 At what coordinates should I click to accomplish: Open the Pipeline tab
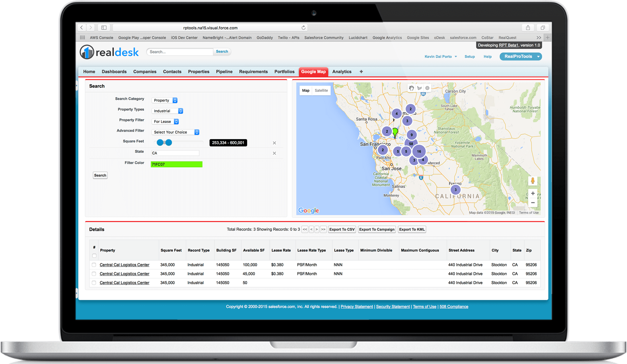pos(224,71)
